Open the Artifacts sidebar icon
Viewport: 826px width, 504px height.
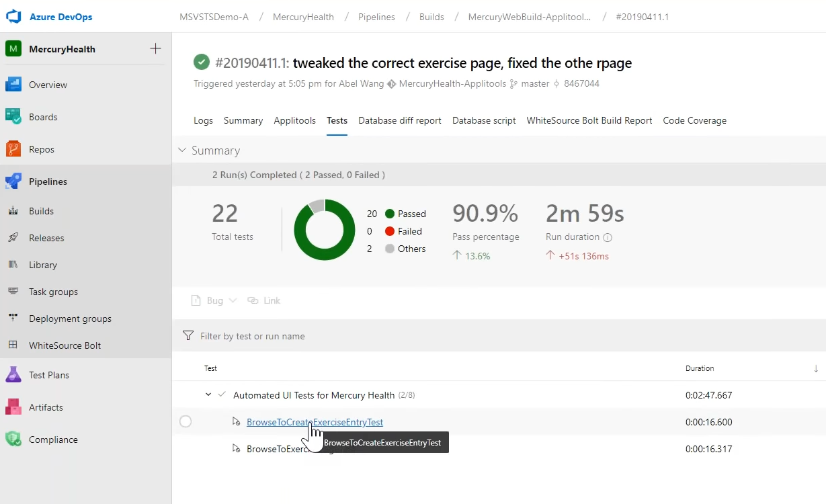[13, 407]
